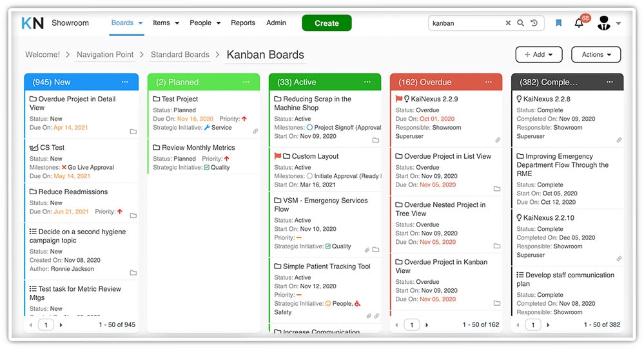Screen dimensions: 644x349
Task: Open the New column's three-dot menu
Action: pyautogui.click(x=125, y=82)
